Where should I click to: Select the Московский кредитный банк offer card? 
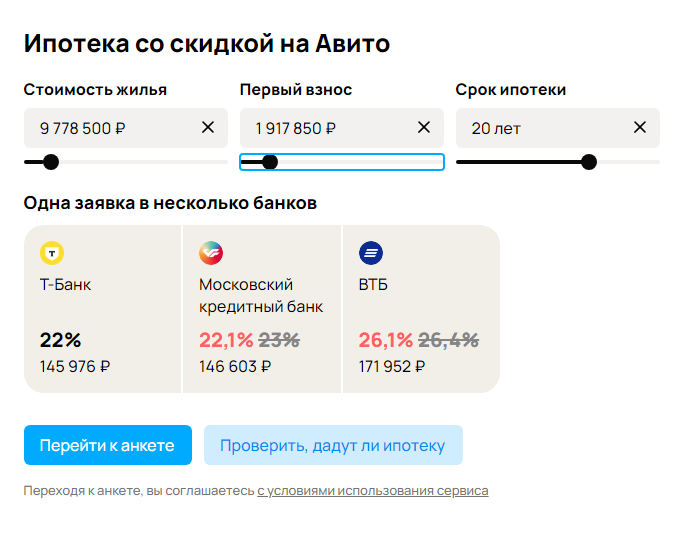pos(262,309)
